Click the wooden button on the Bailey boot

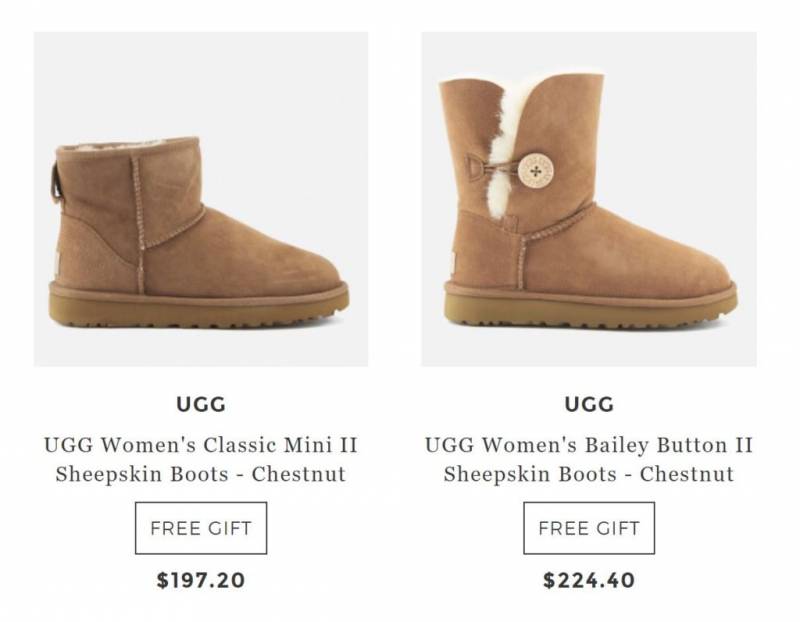pyautogui.click(x=536, y=171)
